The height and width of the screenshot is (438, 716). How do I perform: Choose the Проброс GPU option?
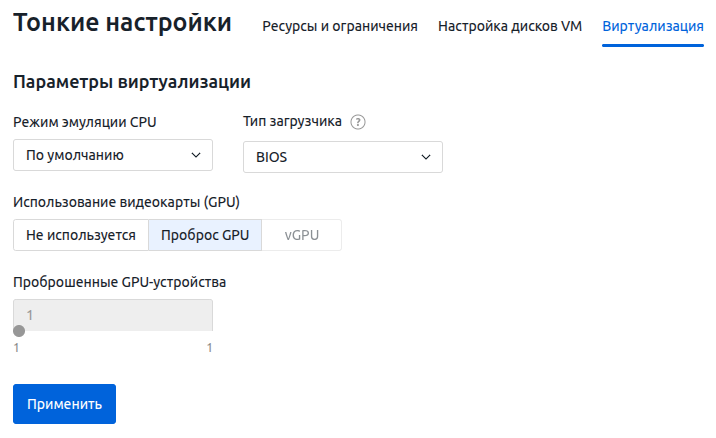point(205,235)
